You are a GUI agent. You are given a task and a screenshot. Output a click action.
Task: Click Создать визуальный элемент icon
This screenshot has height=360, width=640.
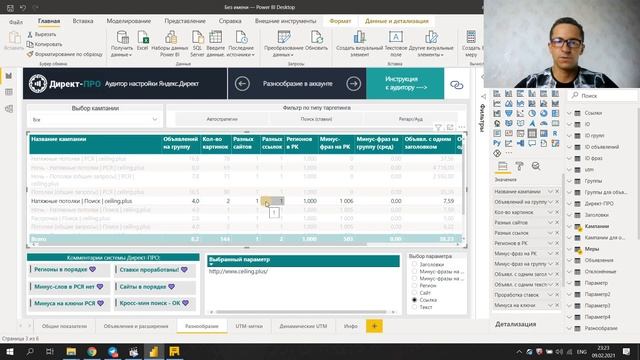point(359,38)
